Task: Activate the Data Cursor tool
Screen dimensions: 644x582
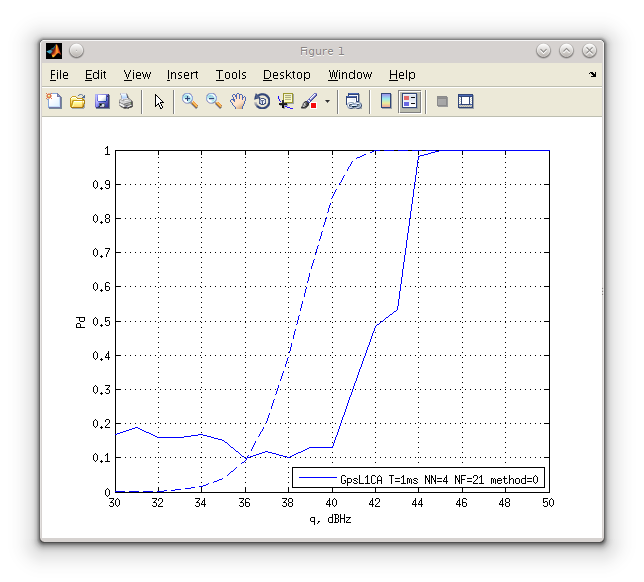Action: coord(286,101)
